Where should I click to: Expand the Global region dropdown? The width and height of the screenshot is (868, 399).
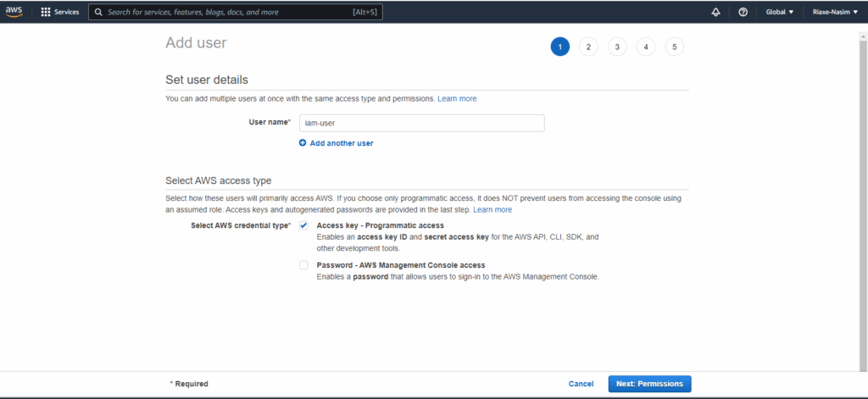click(780, 13)
